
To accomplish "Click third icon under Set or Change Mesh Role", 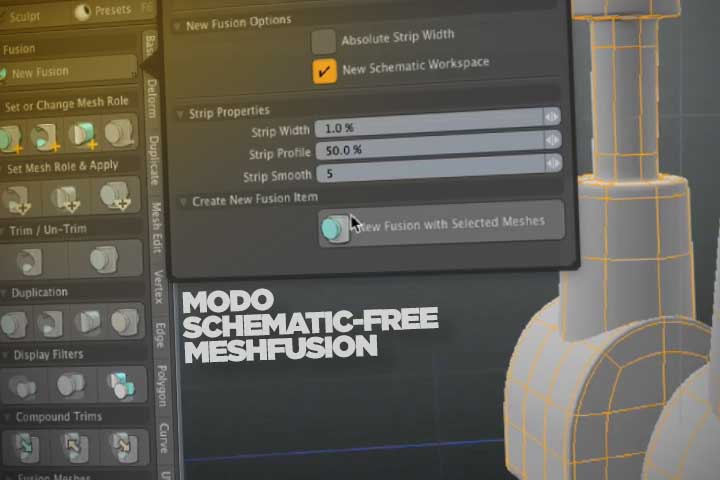I will click(83, 135).
